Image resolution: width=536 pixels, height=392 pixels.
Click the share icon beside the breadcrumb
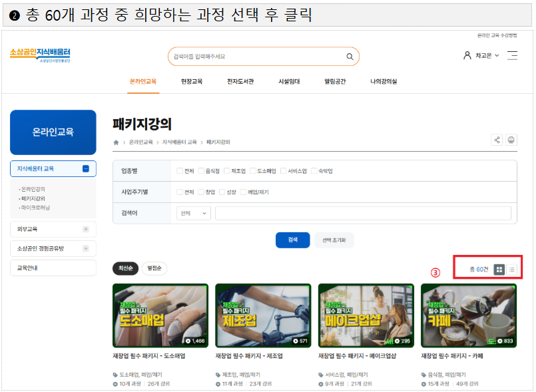[x=496, y=140]
